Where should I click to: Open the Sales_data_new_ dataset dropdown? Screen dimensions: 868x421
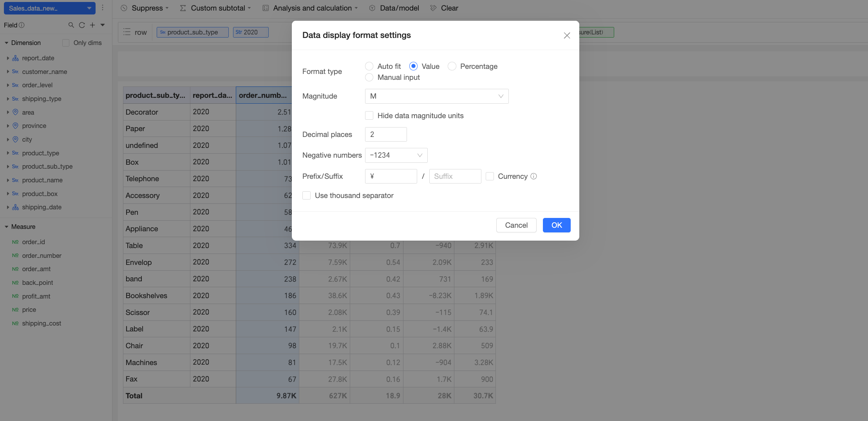49,8
